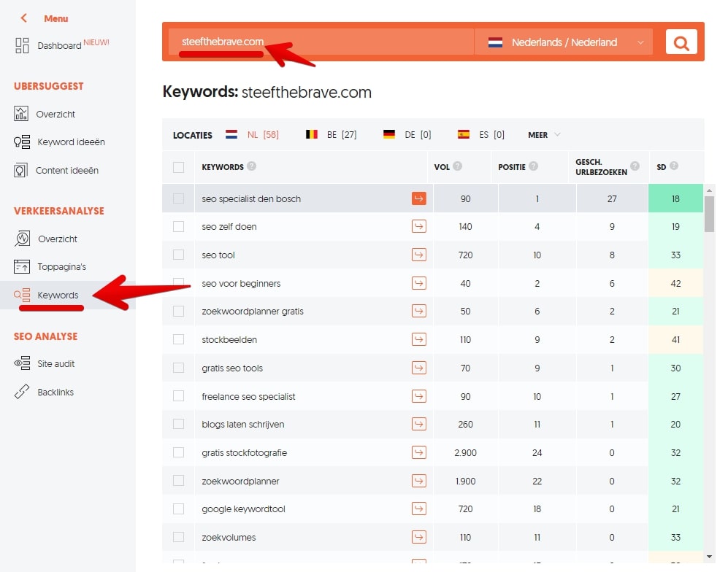This screenshot has width=728, height=572.
Task: Select ES [0] location tab
Action: tap(481, 134)
